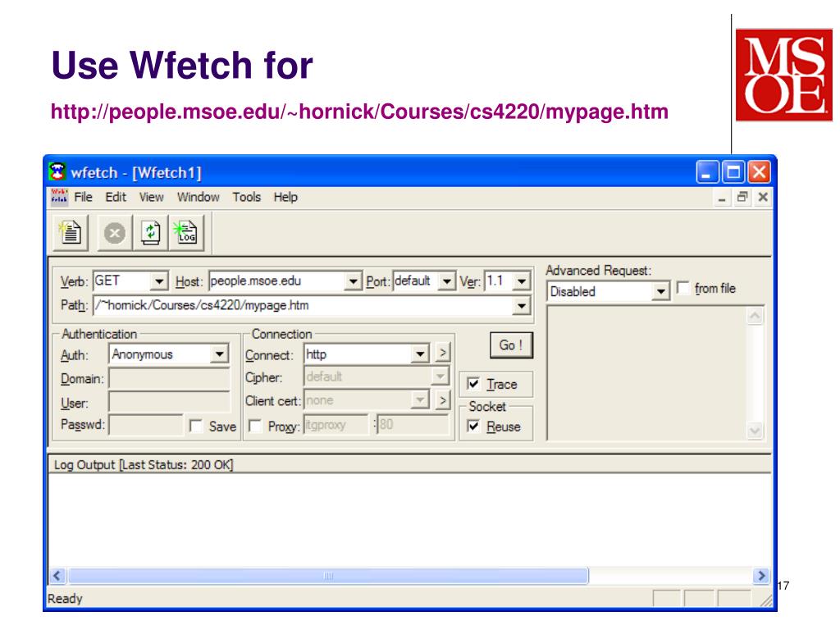Open the Help menu
Image resolution: width=840 pixels, height=630 pixels.
(x=285, y=197)
